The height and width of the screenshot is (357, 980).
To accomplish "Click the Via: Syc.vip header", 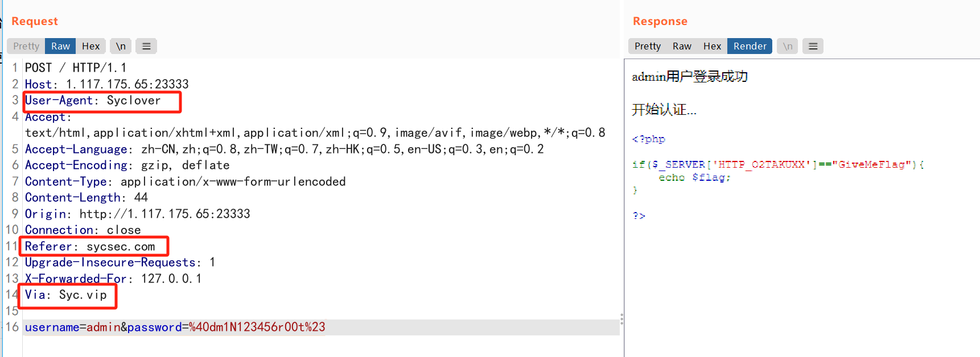I will click(66, 294).
